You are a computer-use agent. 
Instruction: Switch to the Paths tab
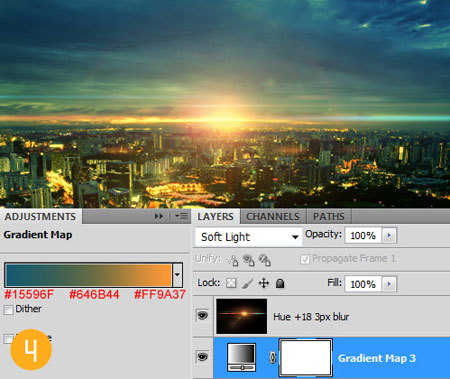(328, 217)
